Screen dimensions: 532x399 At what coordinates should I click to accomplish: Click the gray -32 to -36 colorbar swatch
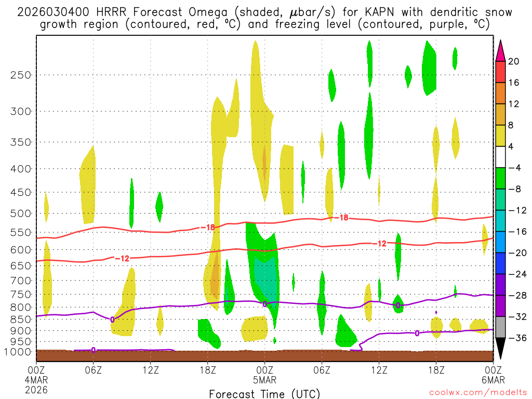click(x=500, y=327)
